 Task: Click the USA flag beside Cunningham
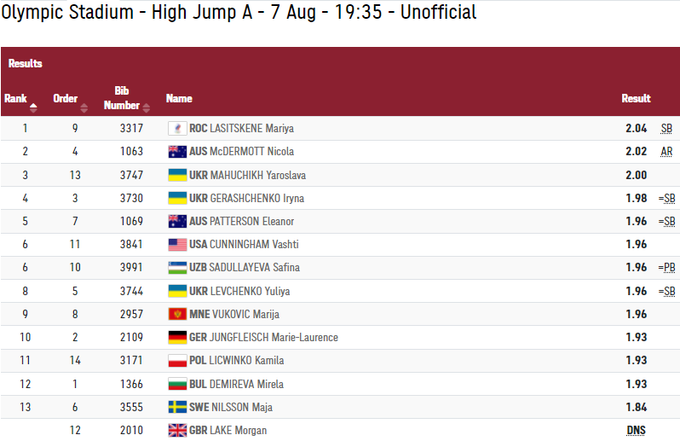coord(177,244)
